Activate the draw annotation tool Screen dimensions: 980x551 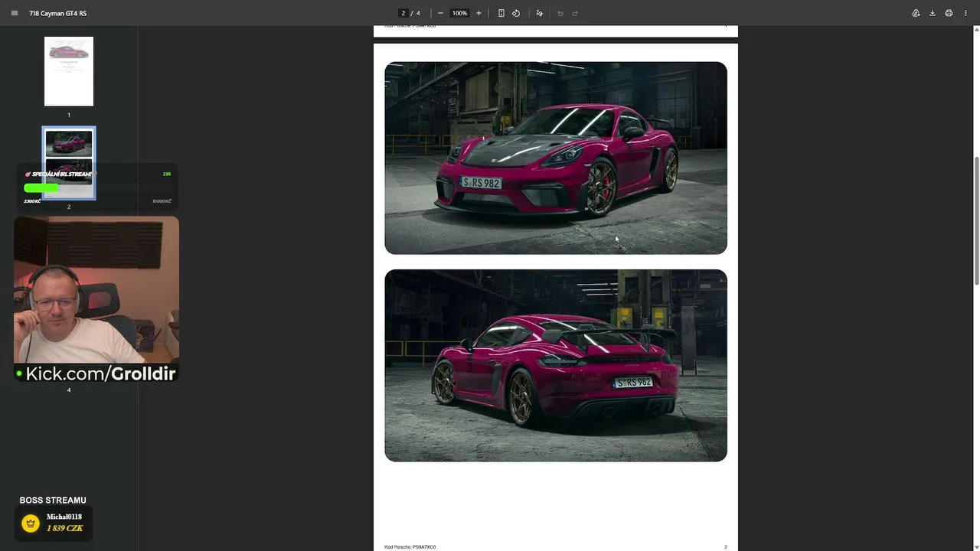tap(540, 13)
